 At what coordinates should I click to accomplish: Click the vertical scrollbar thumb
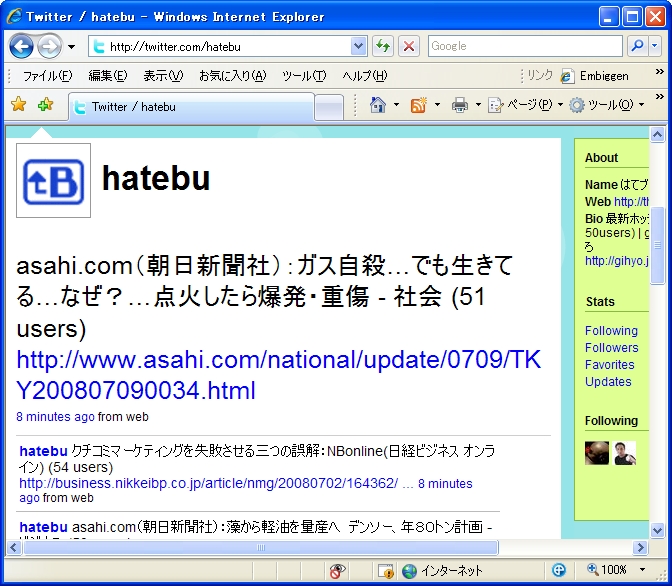(x=657, y=245)
